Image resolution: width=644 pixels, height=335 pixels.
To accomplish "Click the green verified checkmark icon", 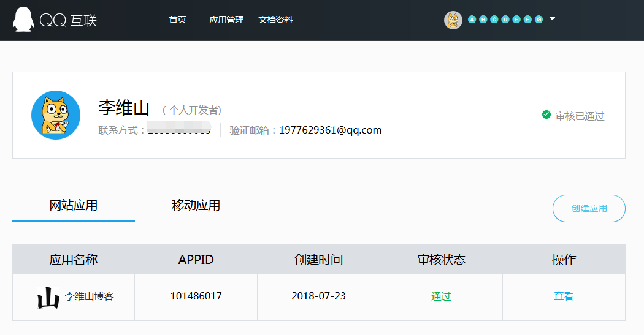I will click(x=546, y=115).
